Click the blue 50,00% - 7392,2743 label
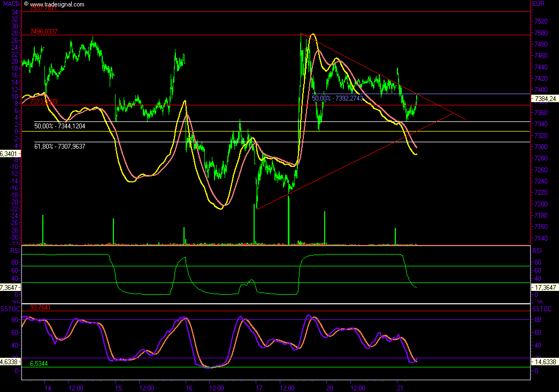559x392 pixels. [338, 98]
